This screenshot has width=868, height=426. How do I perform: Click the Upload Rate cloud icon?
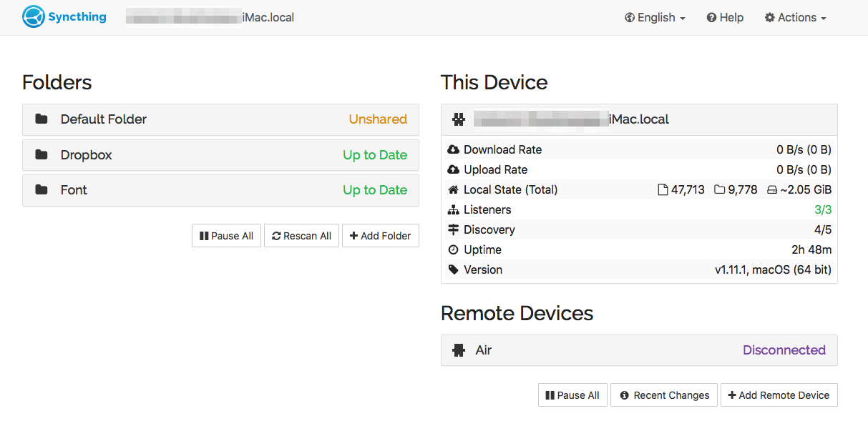[x=453, y=170]
